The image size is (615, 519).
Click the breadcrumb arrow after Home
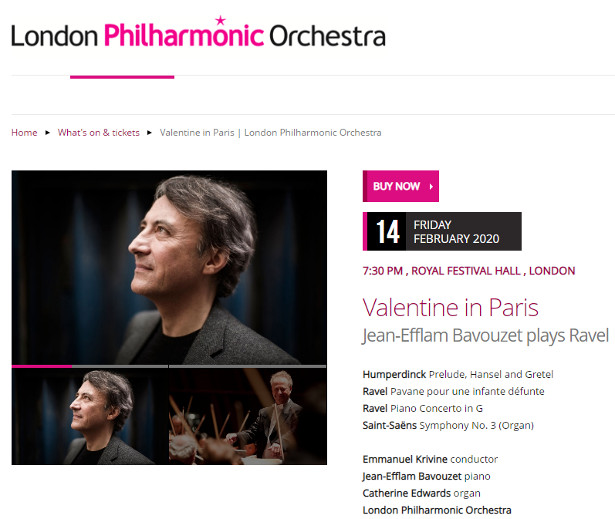pyautogui.click(x=47, y=133)
